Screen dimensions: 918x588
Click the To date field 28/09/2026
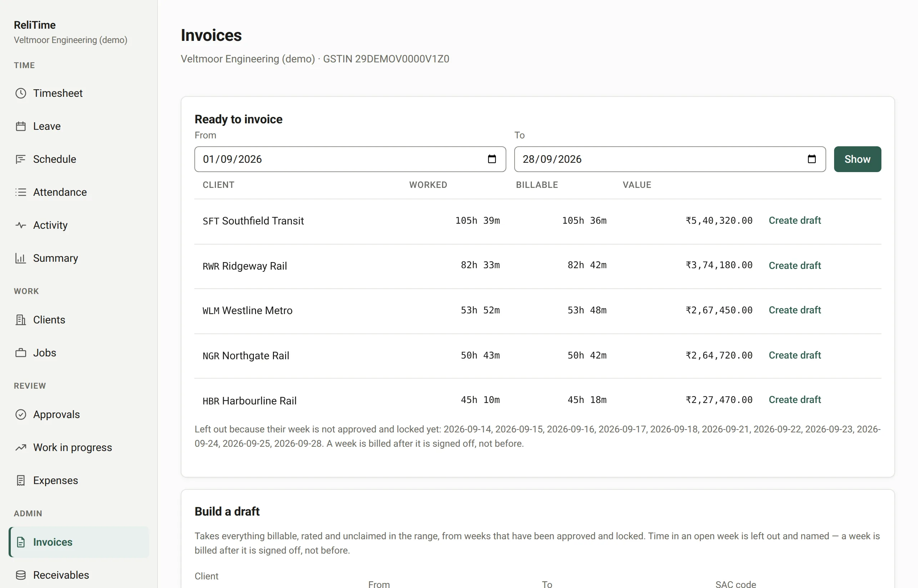click(670, 159)
